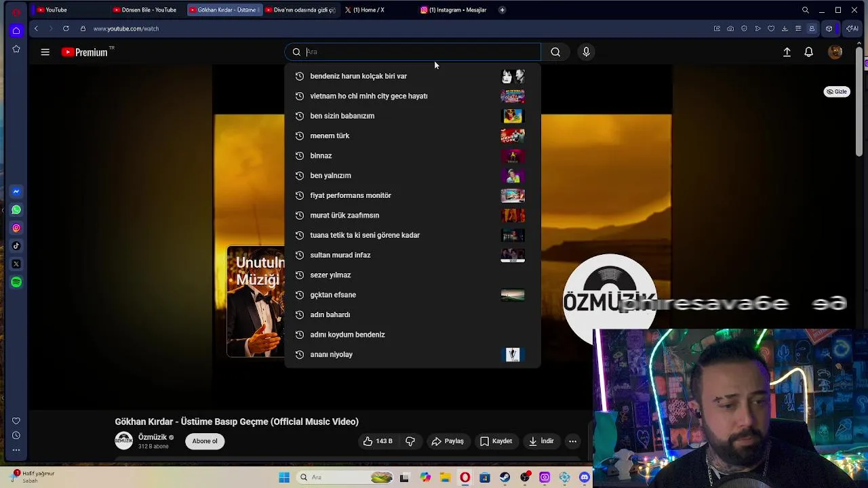Open the Windows Start menu

click(x=284, y=478)
